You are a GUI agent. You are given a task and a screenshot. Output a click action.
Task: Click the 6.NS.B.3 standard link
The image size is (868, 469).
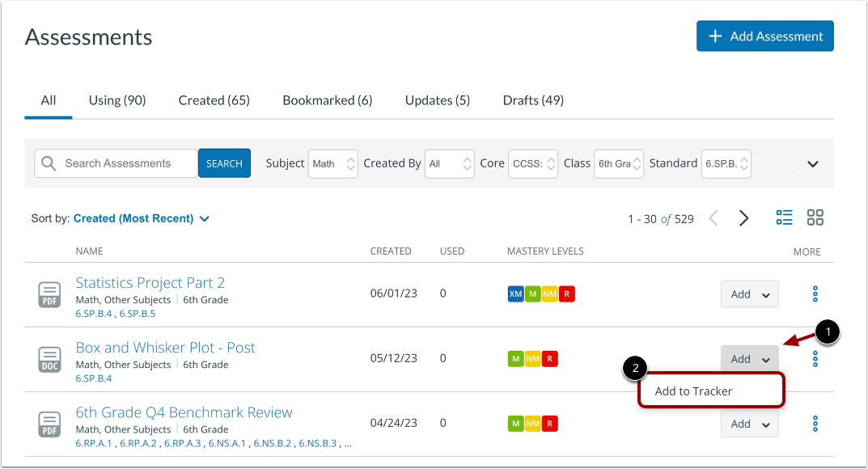point(318,444)
